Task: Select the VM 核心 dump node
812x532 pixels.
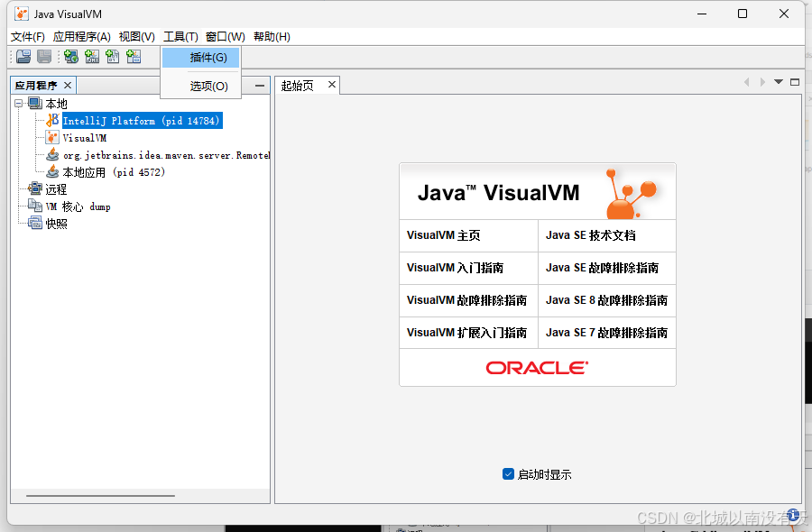Action: (78, 206)
